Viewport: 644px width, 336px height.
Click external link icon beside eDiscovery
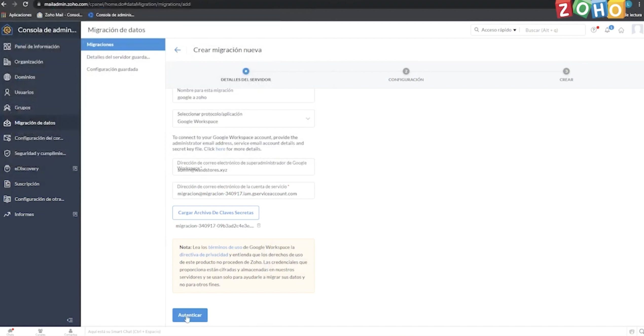tap(75, 168)
